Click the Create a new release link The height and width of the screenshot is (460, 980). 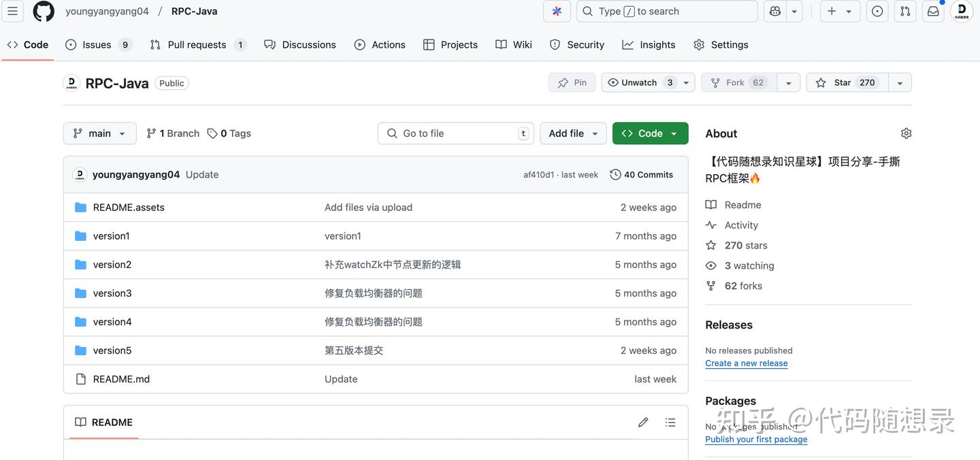click(x=746, y=363)
